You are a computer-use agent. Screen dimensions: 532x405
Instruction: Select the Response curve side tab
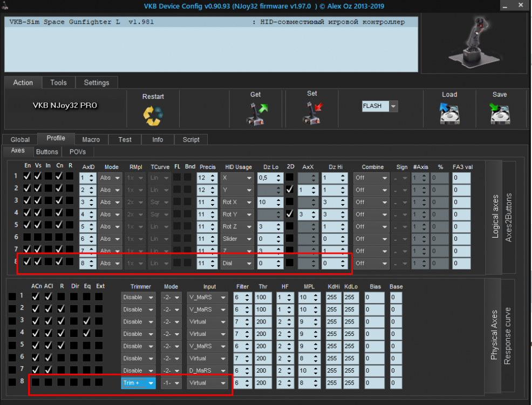coord(507,336)
